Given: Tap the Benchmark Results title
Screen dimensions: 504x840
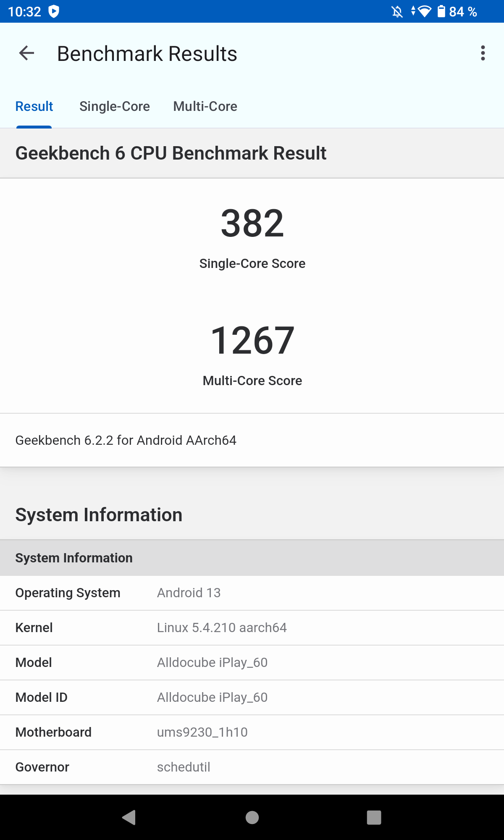Looking at the screenshot, I should [147, 54].
